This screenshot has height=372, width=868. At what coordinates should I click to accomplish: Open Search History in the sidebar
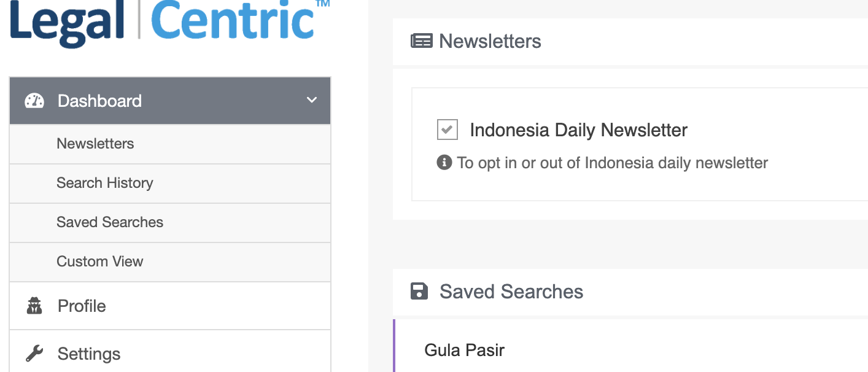tap(105, 183)
